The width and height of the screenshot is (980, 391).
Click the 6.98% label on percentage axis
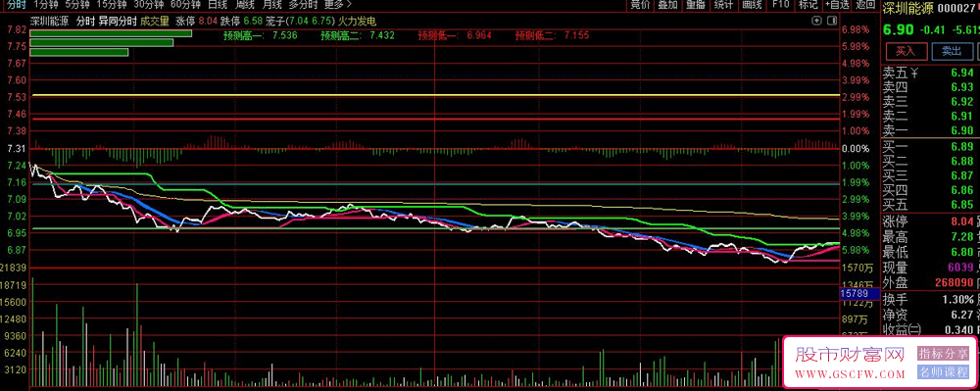click(x=856, y=30)
